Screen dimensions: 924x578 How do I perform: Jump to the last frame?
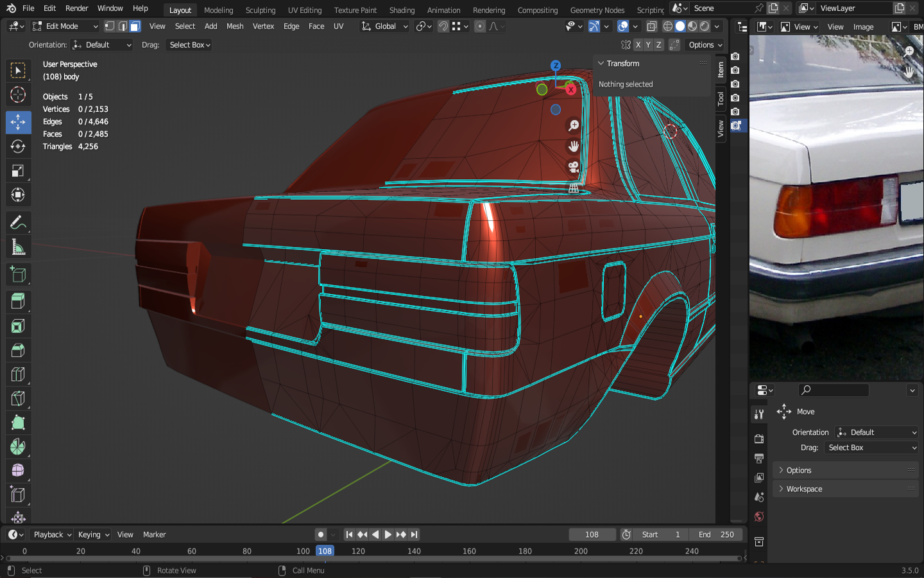pos(415,534)
